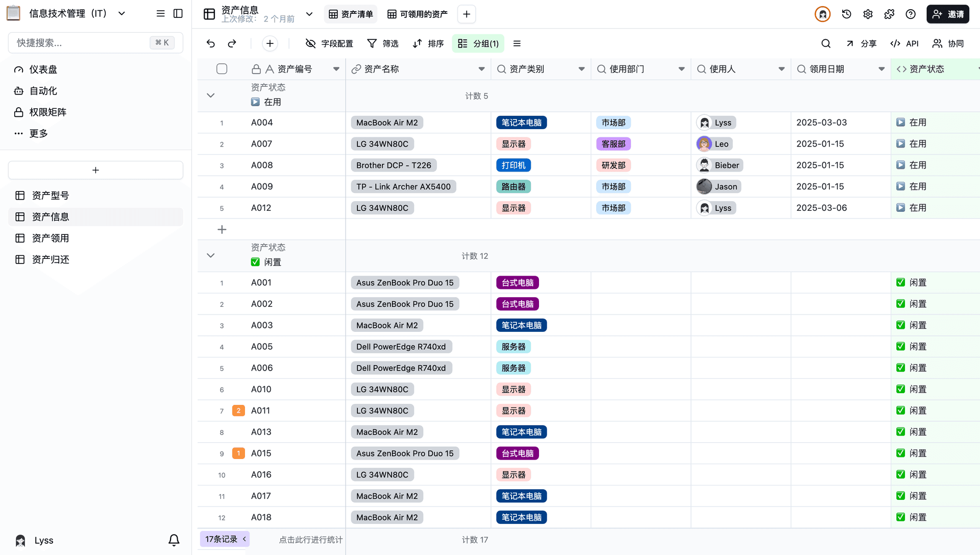Toggle the 分组(1) grouping setting
Viewport: 980px width, 555px height.
coord(478,43)
